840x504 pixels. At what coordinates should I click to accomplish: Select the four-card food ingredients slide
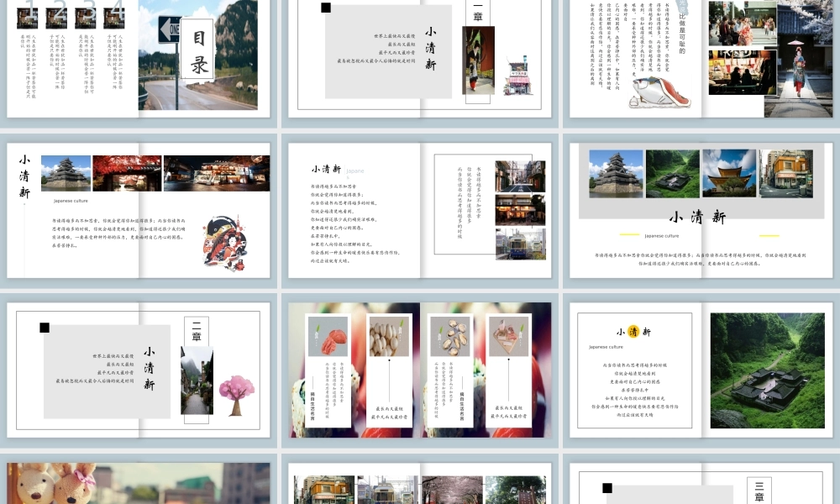[x=419, y=370]
